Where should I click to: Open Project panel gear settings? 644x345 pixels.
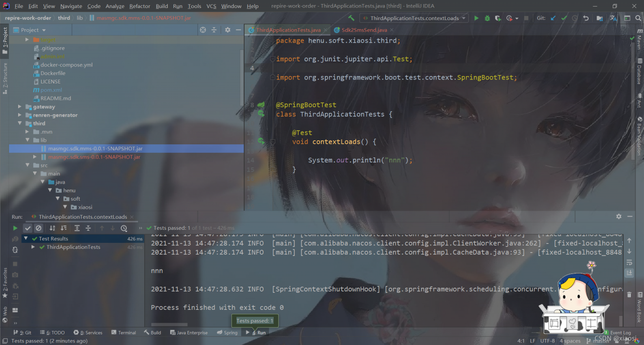click(227, 30)
